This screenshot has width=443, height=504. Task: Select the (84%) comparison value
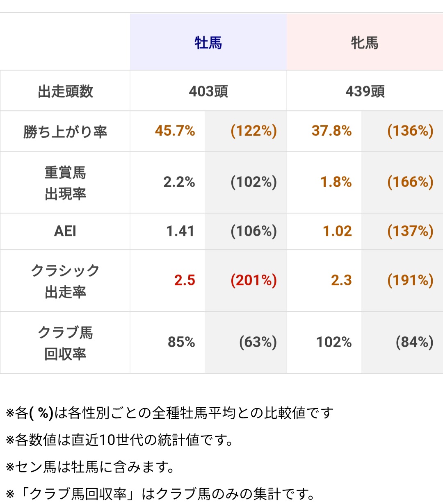point(414,342)
